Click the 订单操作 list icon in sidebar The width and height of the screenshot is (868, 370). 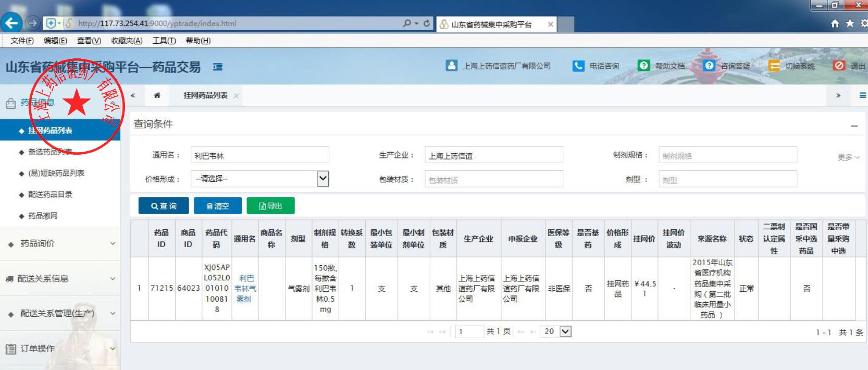click(10, 349)
